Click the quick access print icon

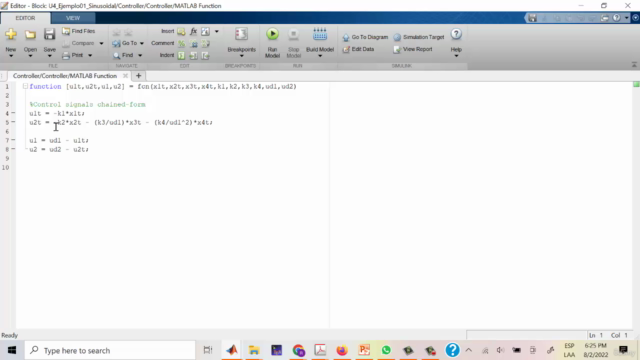coord(604,18)
